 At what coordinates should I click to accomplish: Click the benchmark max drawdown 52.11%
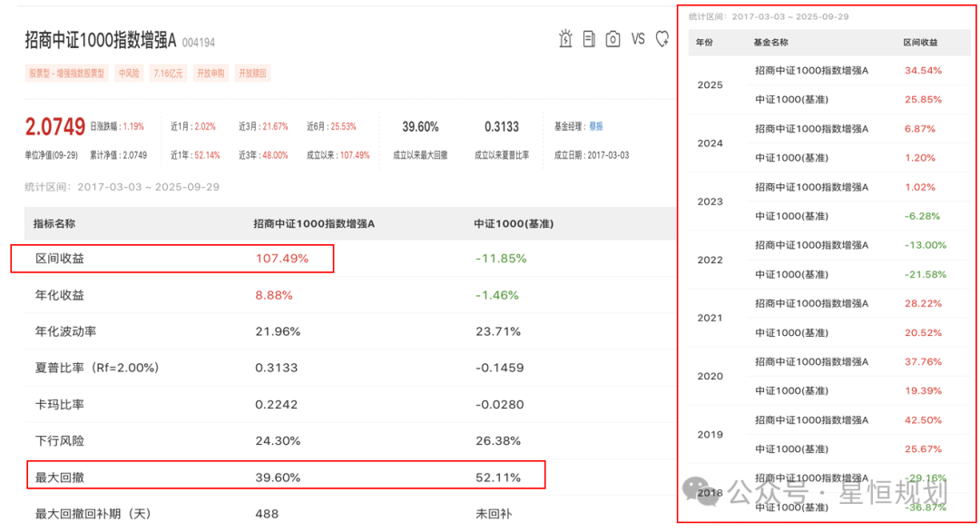(x=498, y=478)
